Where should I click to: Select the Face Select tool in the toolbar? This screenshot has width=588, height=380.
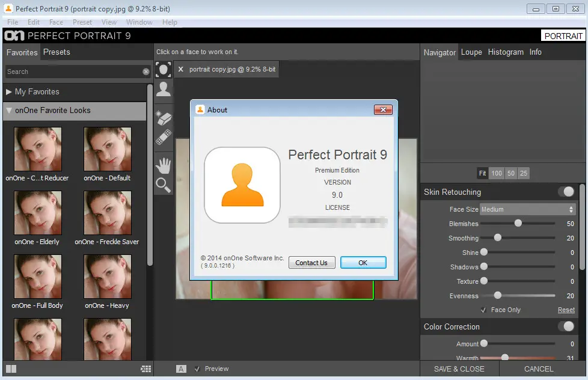164,69
